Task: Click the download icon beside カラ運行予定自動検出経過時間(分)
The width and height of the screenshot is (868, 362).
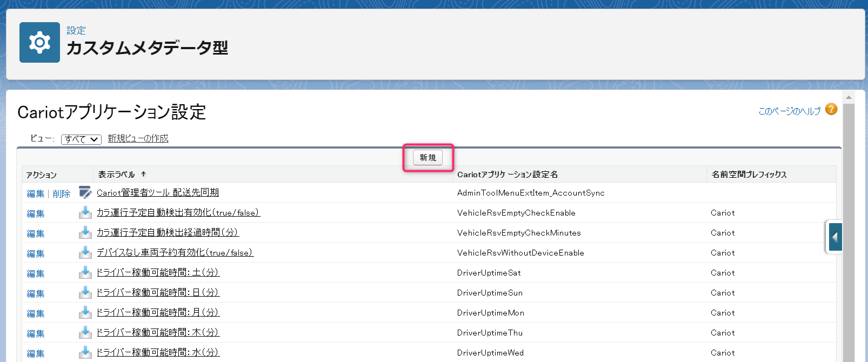Action: pyautogui.click(x=85, y=232)
